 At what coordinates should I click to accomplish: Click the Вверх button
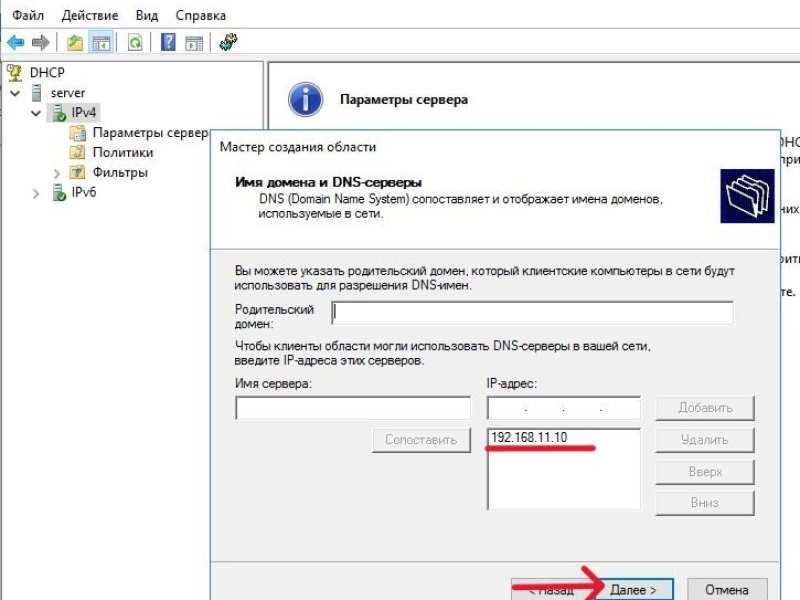[x=705, y=471]
